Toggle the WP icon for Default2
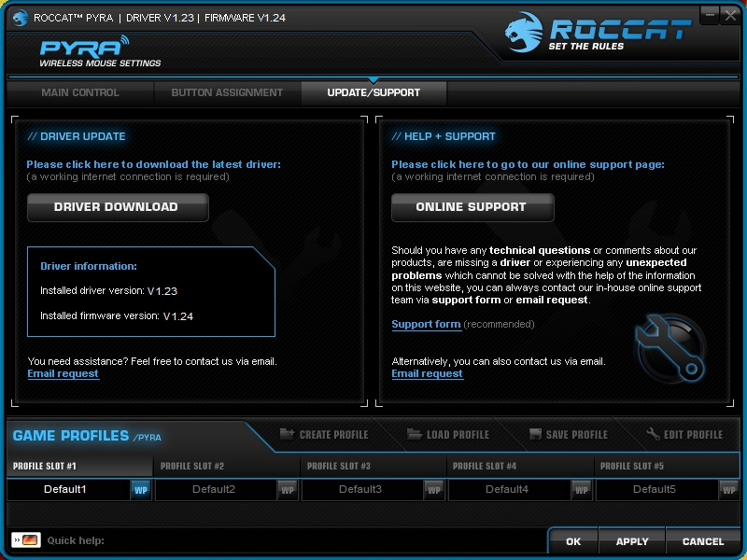 coord(288,490)
